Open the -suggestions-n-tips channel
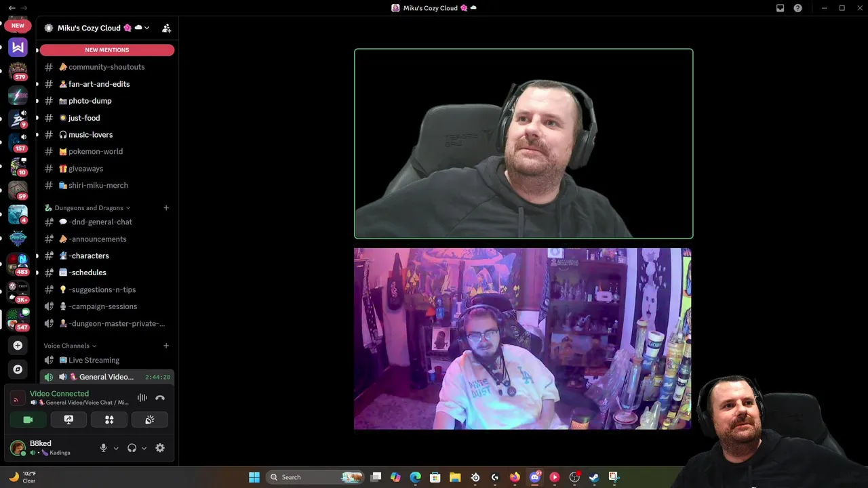 point(107,289)
